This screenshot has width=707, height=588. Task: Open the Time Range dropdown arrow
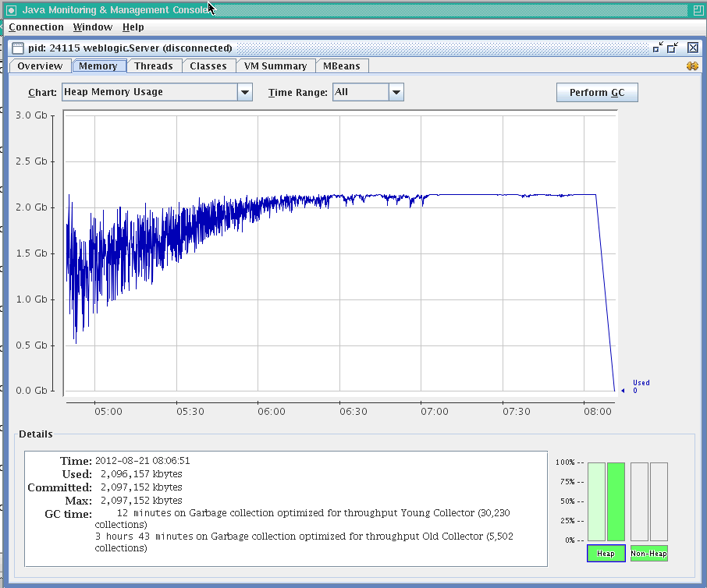point(396,92)
